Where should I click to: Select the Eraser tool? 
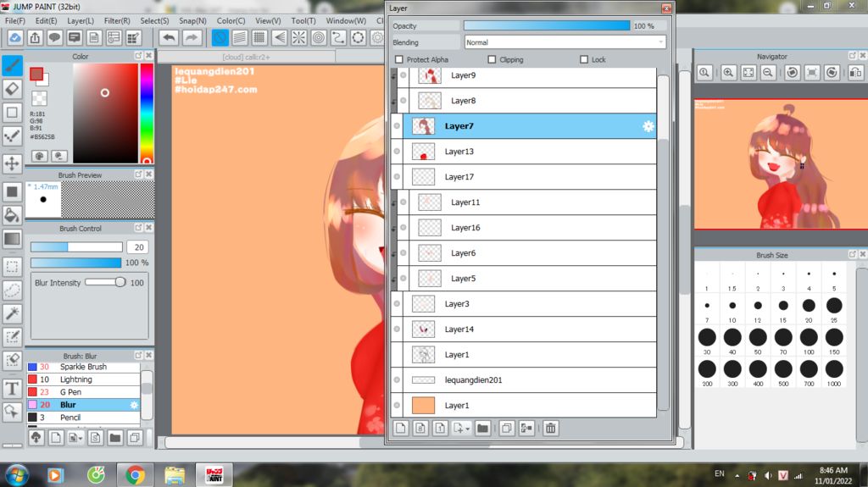point(12,89)
